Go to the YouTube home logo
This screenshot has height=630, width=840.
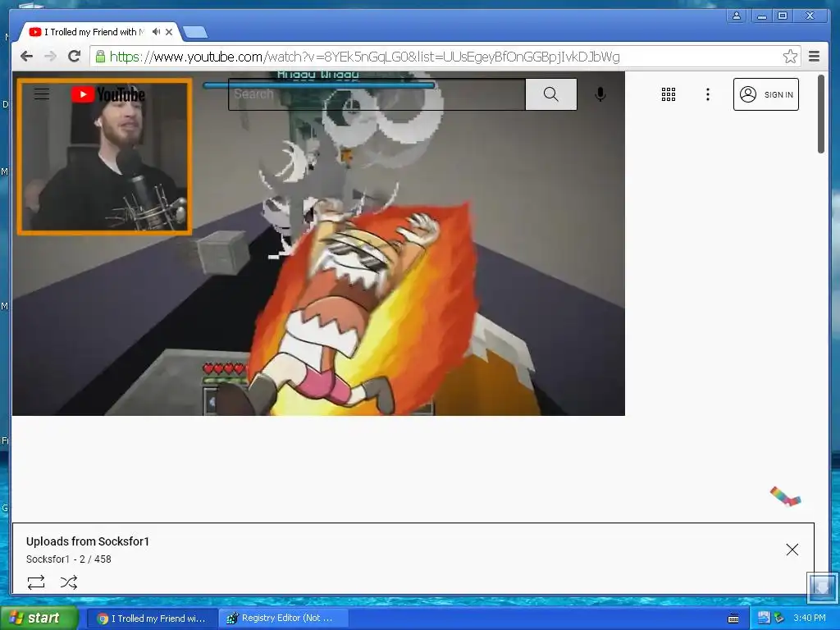[108, 95]
